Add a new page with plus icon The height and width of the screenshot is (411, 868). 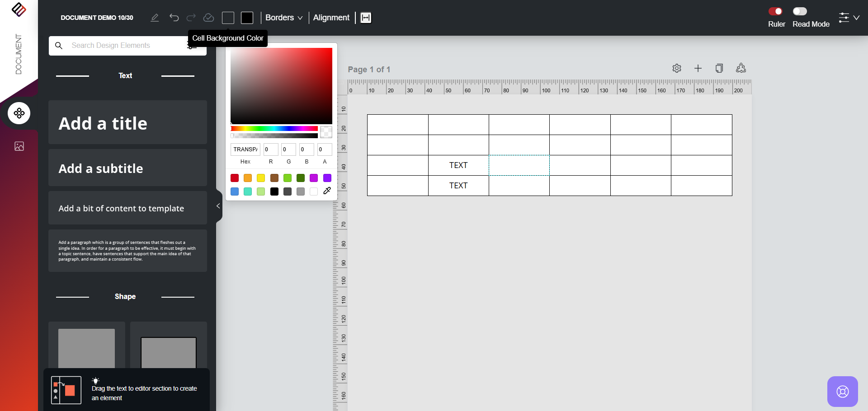(698, 68)
